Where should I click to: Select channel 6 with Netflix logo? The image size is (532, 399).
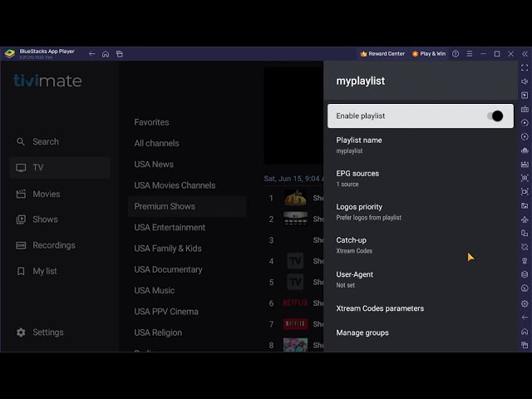click(x=293, y=303)
